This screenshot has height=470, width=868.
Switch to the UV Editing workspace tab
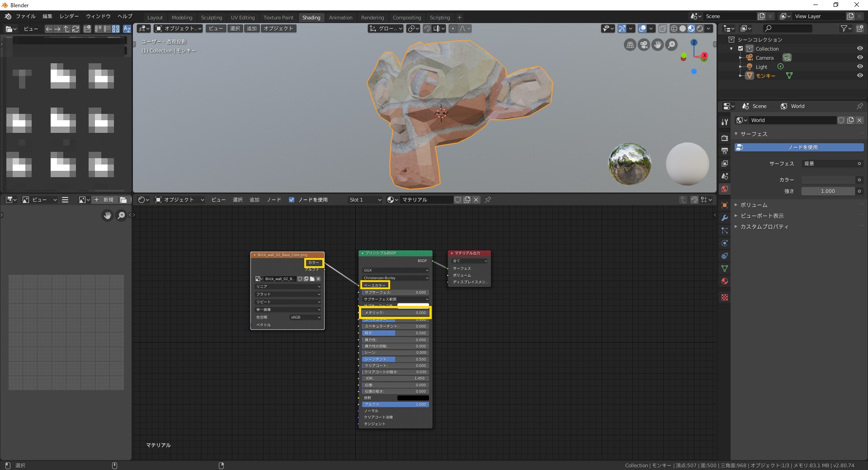243,18
